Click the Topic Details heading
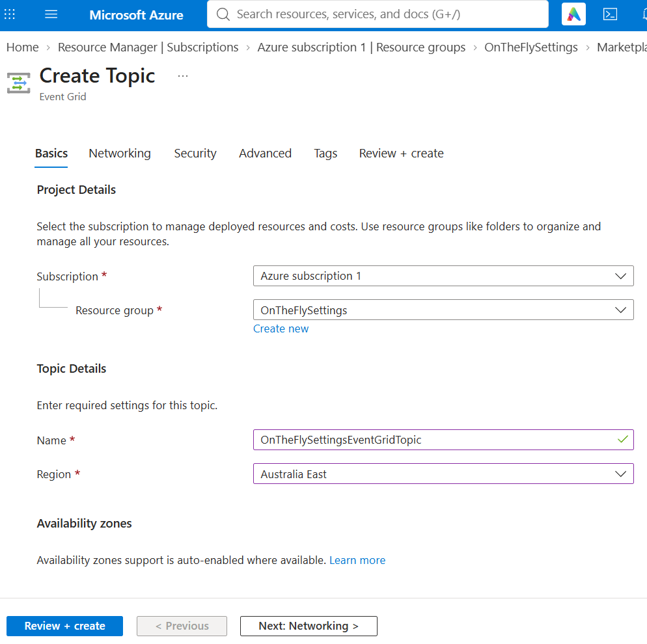Viewport: 647px width, 644px height. click(72, 369)
